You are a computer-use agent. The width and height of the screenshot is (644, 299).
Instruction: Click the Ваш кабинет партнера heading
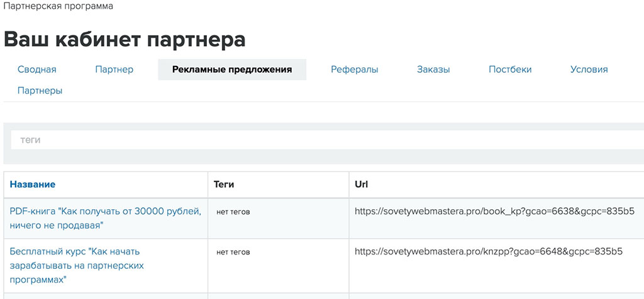125,39
